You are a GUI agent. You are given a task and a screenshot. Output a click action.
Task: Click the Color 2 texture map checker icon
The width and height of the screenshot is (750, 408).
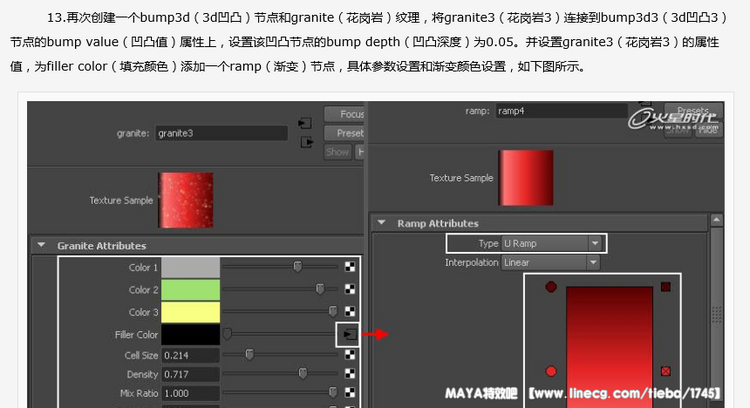pyautogui.click(x=350, y=290)
